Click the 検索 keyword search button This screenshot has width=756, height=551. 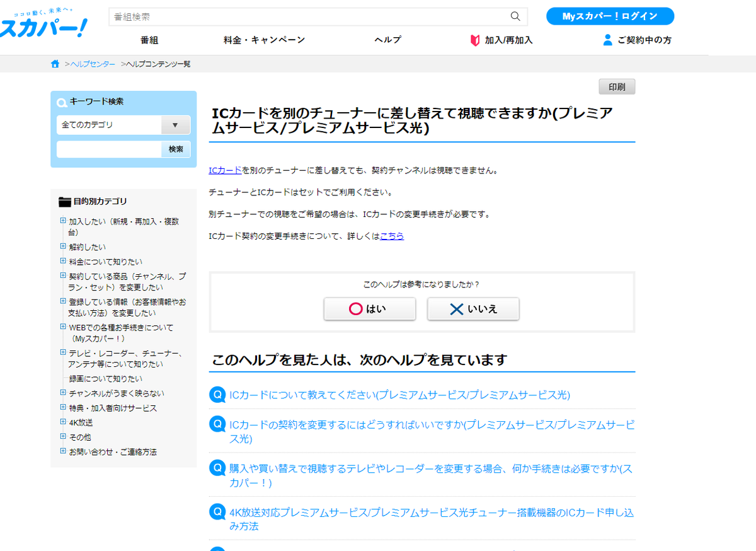point(176,149)
